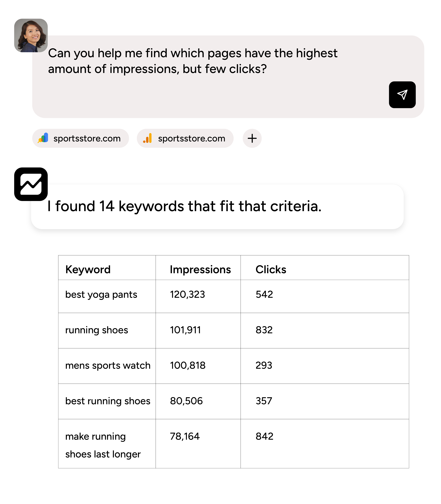
Task: Select the 293 clicks value
Action: tap(264, 365)
